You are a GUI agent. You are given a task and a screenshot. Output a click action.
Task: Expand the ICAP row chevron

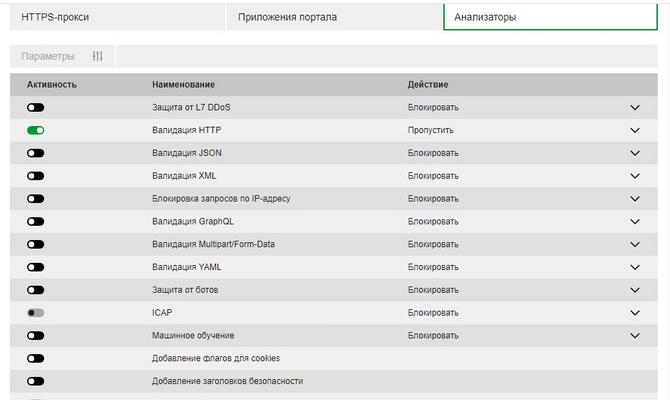pyautogui.click(x=634, y=313)
